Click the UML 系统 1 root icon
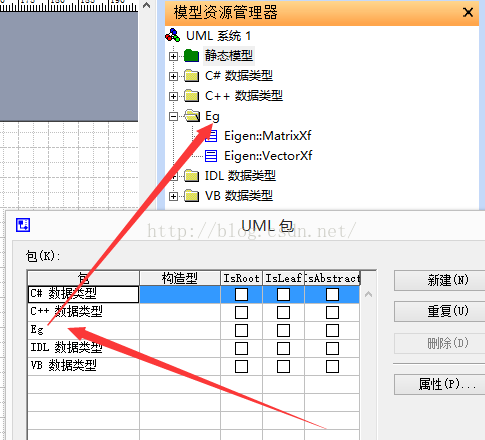Screen dimensions: 485x440 point(173,35)
